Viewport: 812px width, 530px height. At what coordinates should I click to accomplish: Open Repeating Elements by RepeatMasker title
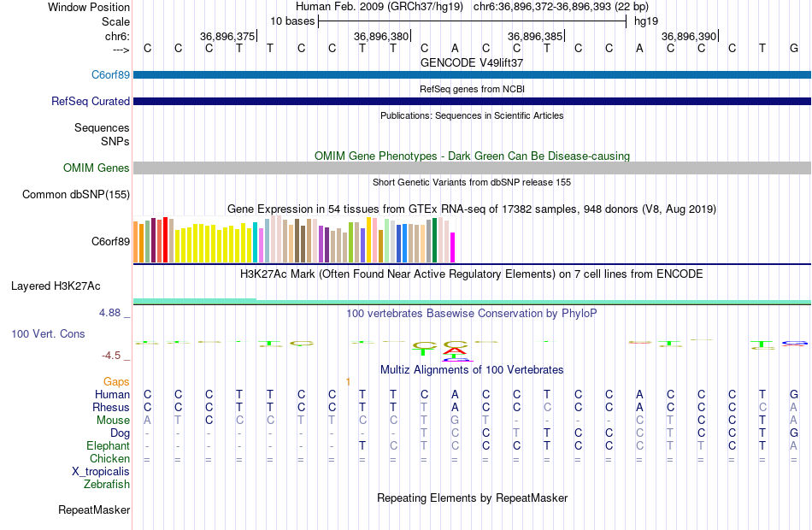click(472, 498)
